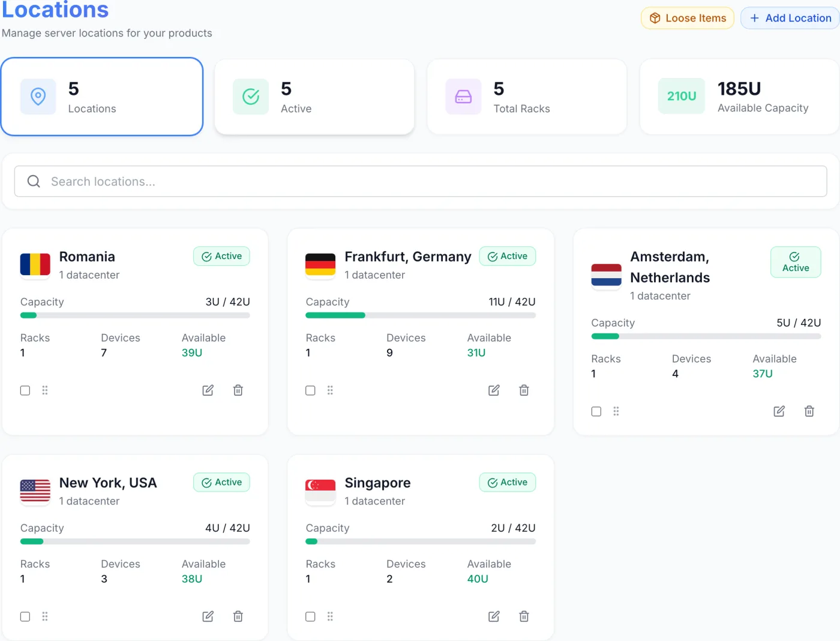Click Romania's 39U available value
The image size is (840, 641).
coord(192,353)
